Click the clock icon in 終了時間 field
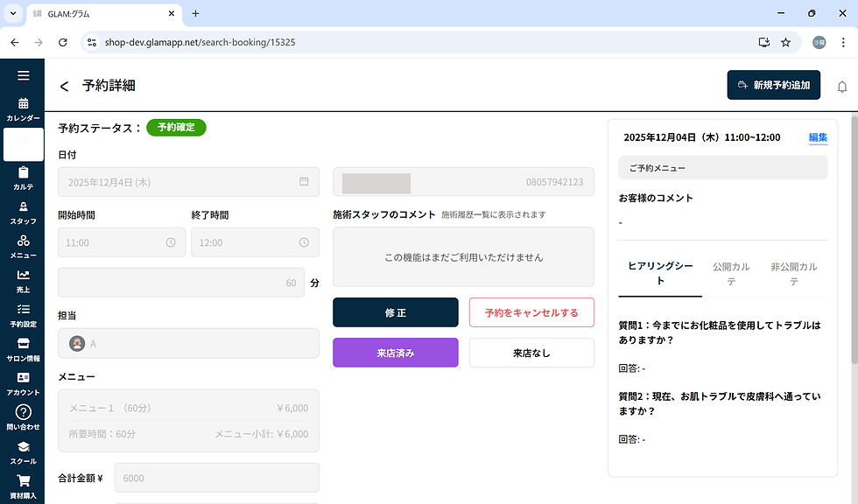This screenshot has height=504, width=858. point(304,242)
